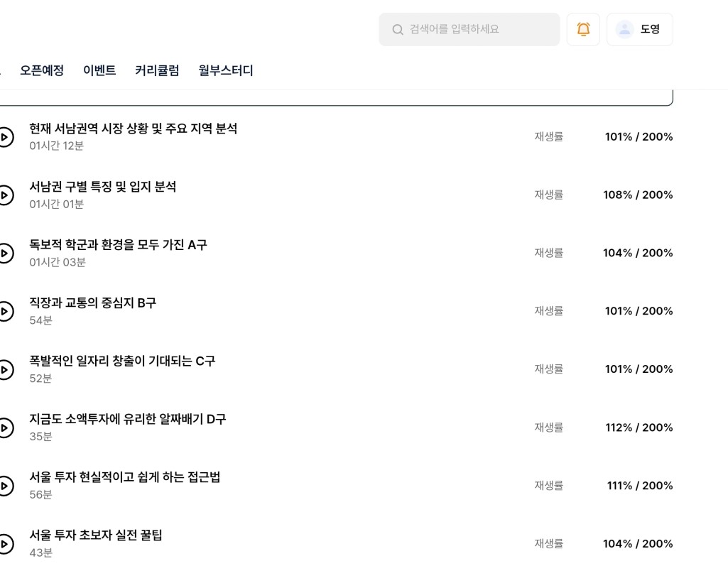Focus the 검색어를 입력하세요 search field
The height and width of the screenshot is (588, 728).
469,29
